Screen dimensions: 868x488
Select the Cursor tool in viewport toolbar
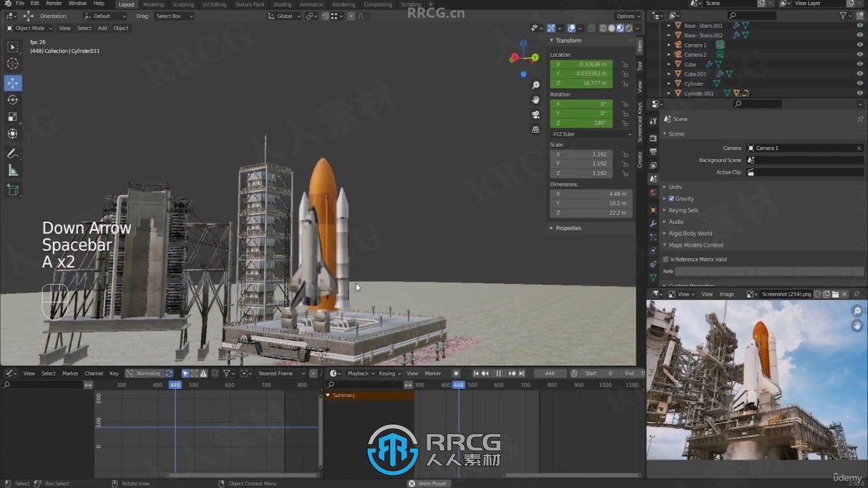coord(13,64)
